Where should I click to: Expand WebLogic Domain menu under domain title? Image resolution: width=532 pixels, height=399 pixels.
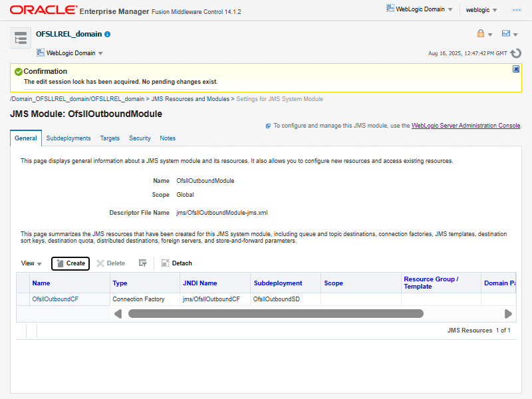tap(70, 53)
